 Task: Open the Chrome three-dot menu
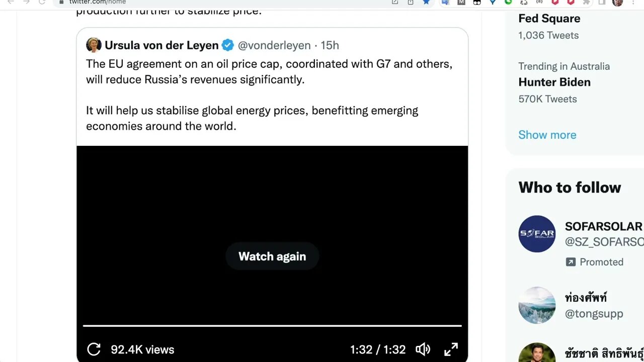click(x=633, y=2)
